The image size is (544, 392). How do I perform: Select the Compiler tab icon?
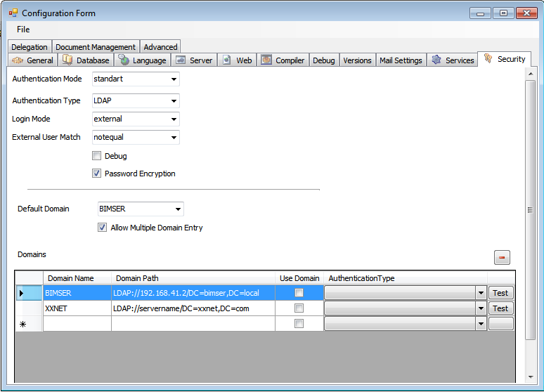[266, 60]
